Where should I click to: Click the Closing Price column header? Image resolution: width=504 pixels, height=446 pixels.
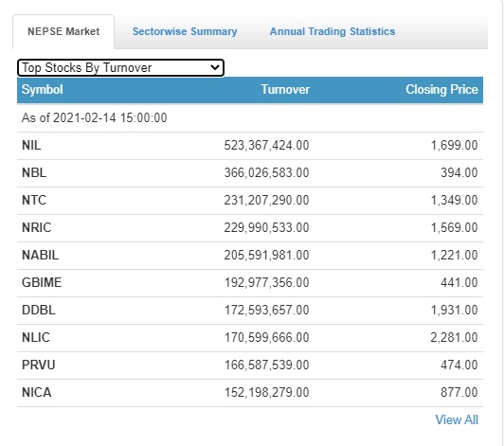tap(441, 89)
